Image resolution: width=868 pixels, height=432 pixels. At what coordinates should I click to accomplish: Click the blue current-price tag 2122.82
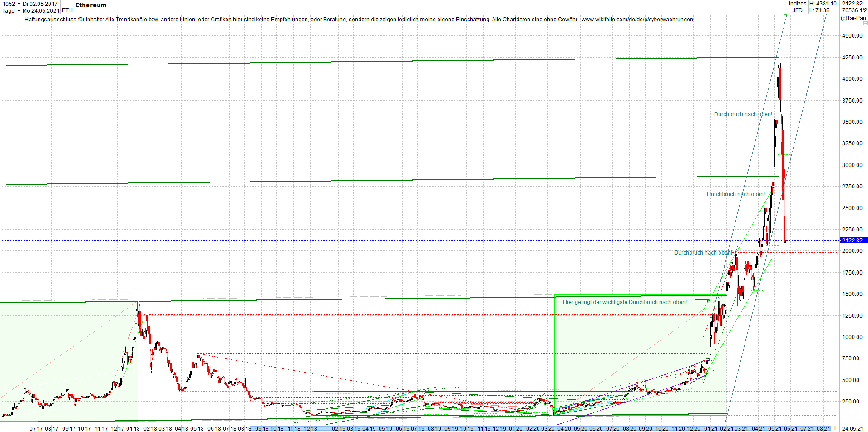coord(853,240)
